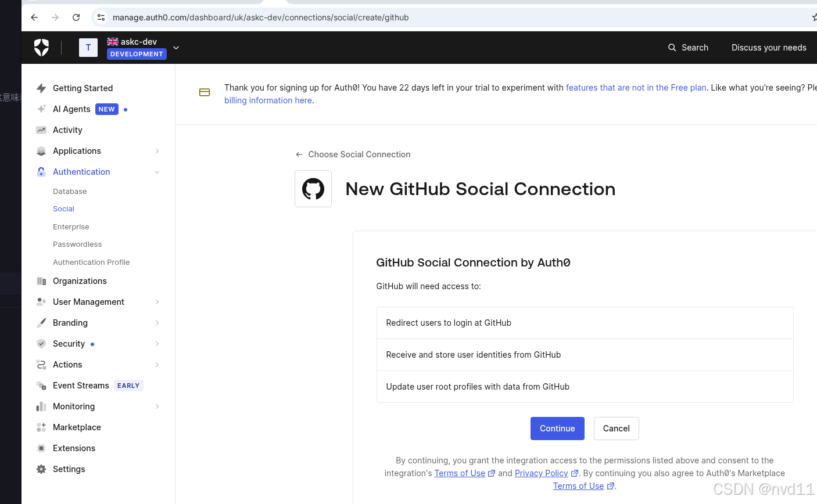Expand the Branding chevron
Screen dimensions: 817x504
coord(157,323)
